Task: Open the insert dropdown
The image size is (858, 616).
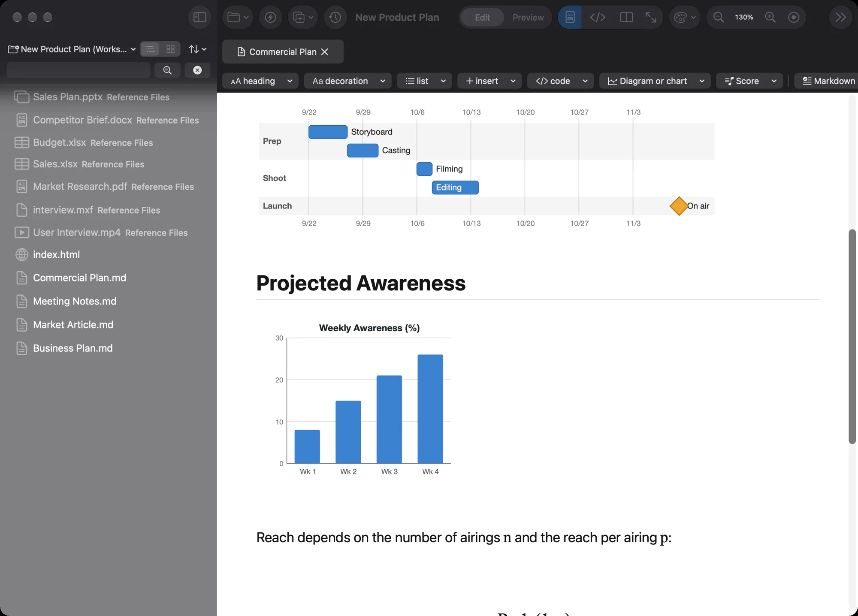Action: point(489,81)
